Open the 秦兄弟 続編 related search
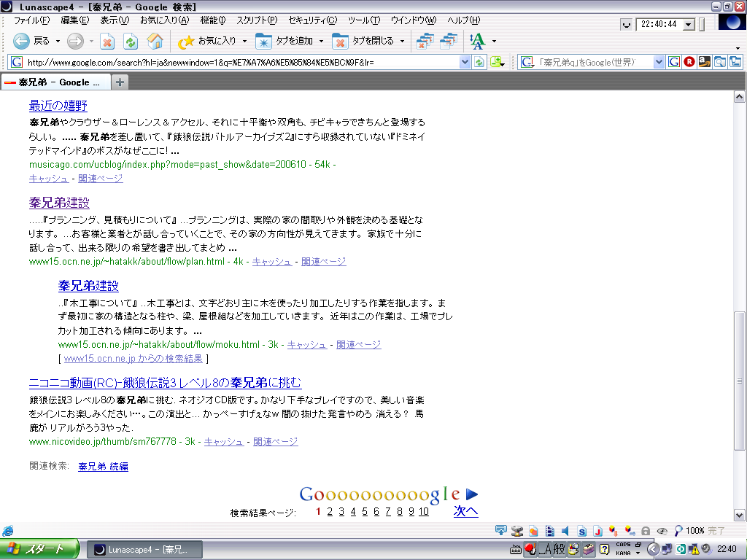 click(103, 466)
